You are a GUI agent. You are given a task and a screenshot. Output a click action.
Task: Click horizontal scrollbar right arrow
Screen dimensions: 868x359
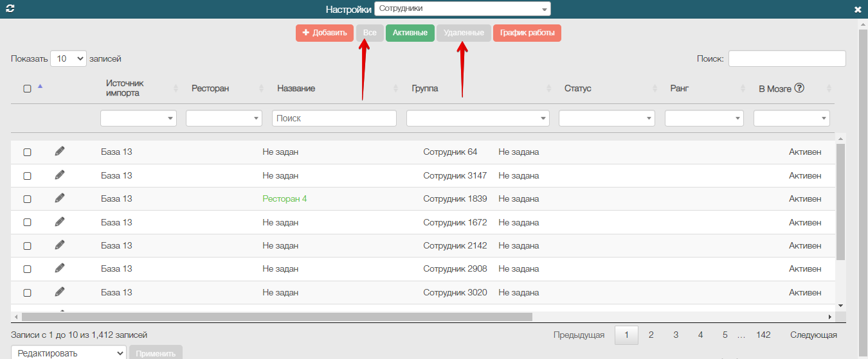click(830, 317)
